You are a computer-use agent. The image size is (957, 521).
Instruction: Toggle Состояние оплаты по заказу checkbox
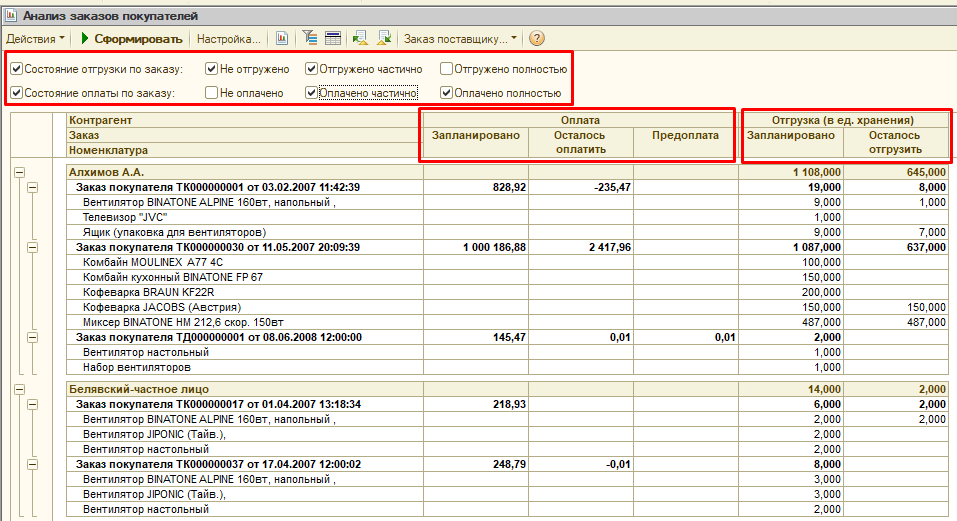(x=16, y=93)
